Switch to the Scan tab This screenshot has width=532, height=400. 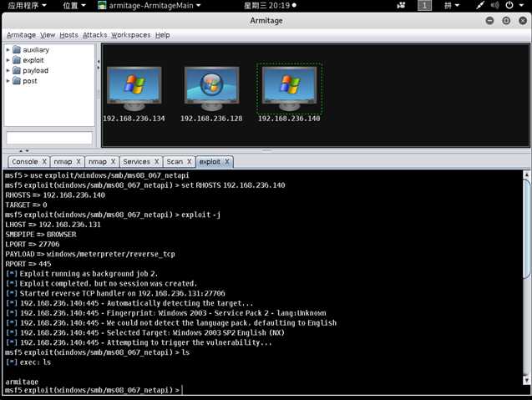175,162
